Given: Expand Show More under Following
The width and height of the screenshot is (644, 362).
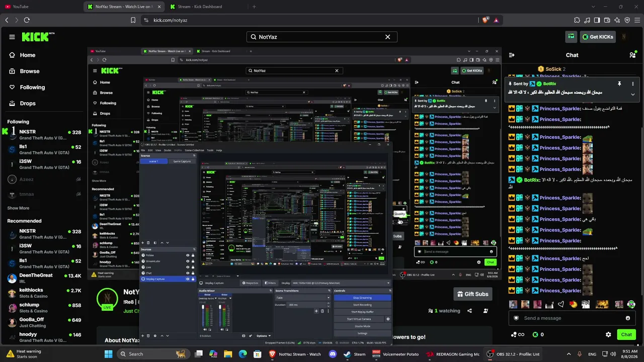Looking at the screenshot, I should [x=18, y=208].
